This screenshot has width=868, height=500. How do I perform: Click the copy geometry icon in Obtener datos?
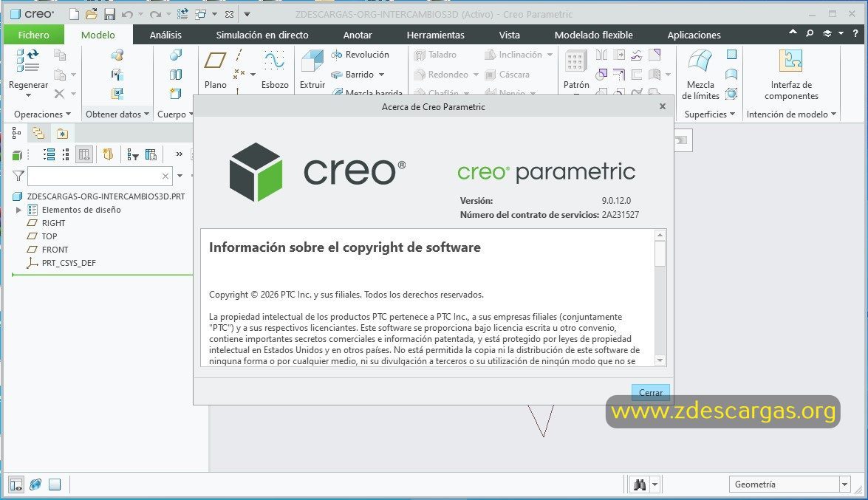click(117, 74)
